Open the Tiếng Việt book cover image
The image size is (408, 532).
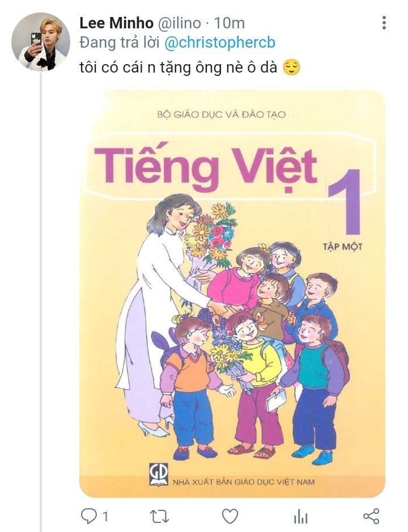tap(232, 293)
